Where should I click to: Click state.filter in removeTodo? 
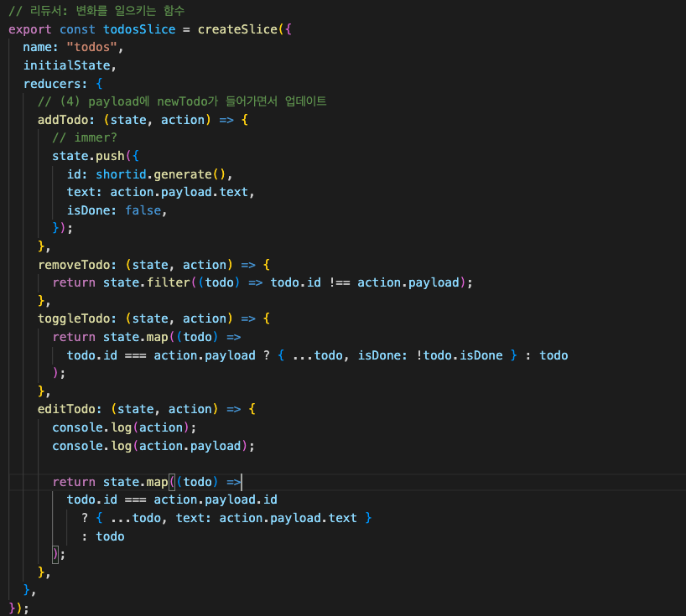[147, 283]
